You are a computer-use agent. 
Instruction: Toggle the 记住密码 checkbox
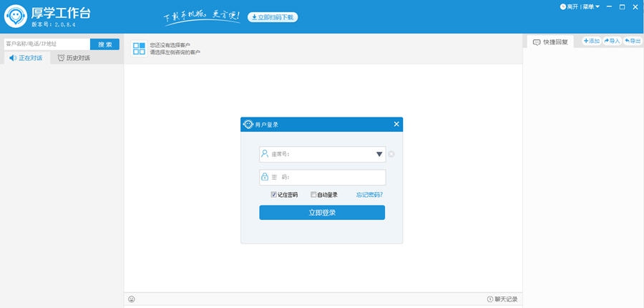coord(273,195)
